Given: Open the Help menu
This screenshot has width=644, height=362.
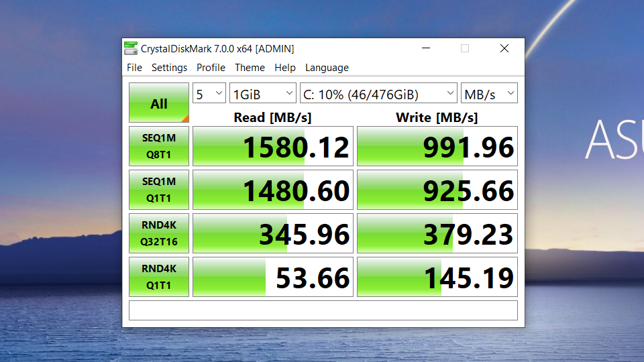Looking at the screenshot, I should (285, 67).
